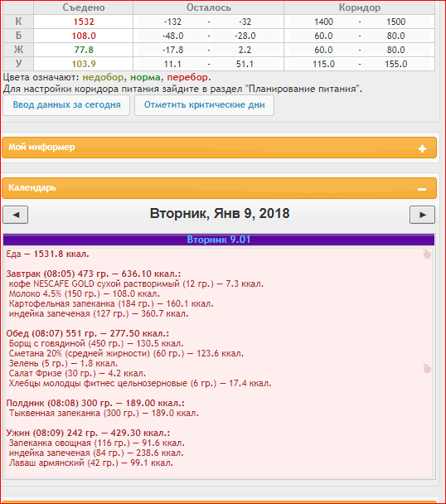Go to previous day with left arrow
This screenshot has height=504, width=446.
coord(16,215)
